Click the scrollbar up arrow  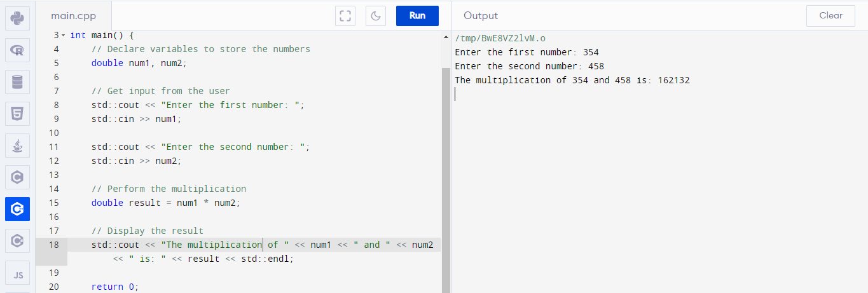[x=446, y=37]
